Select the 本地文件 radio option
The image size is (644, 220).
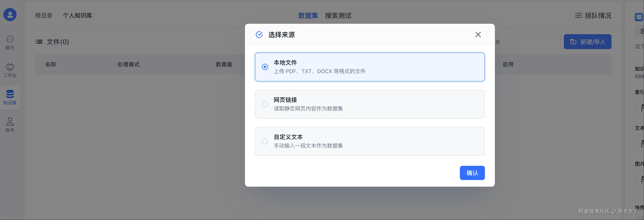tap(265, 67)
